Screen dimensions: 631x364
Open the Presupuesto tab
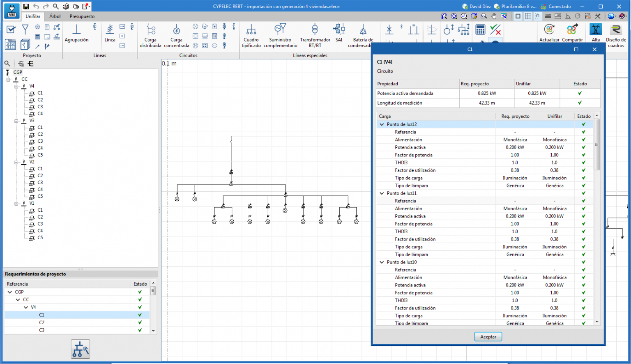[x=82, y=16]
